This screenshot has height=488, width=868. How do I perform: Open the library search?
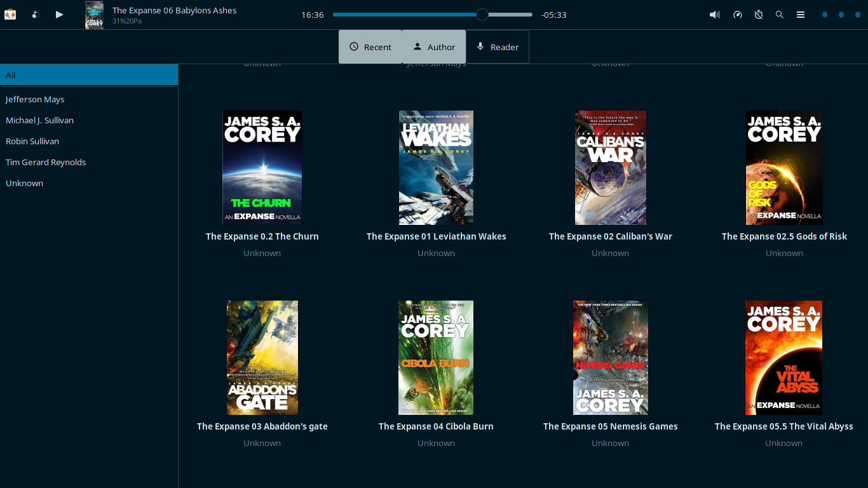point(780,15)
